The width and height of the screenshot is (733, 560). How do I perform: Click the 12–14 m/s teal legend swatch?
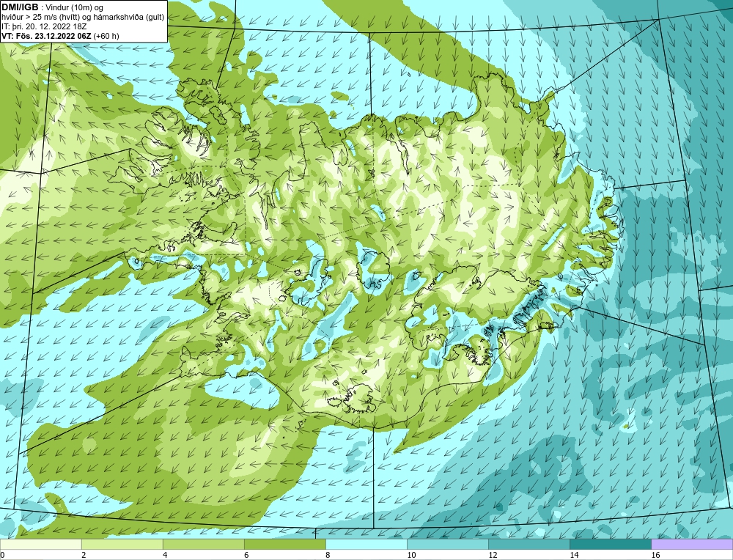[x=528, y=544]
